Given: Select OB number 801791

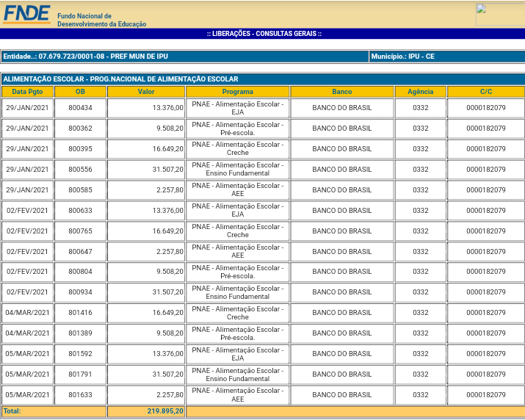Looking at the screenshot, I should point(80,374).
